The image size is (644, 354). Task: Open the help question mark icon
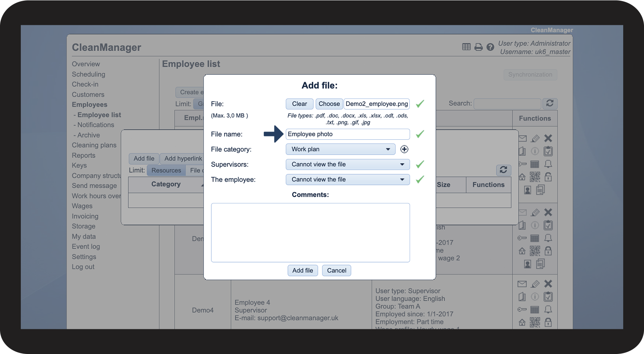[490, 47]
